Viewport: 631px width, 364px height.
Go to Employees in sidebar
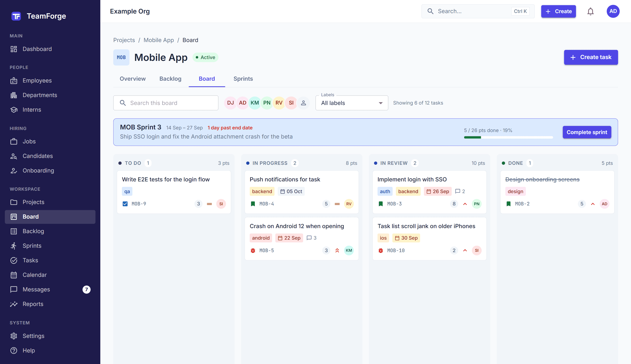[50, 80]
